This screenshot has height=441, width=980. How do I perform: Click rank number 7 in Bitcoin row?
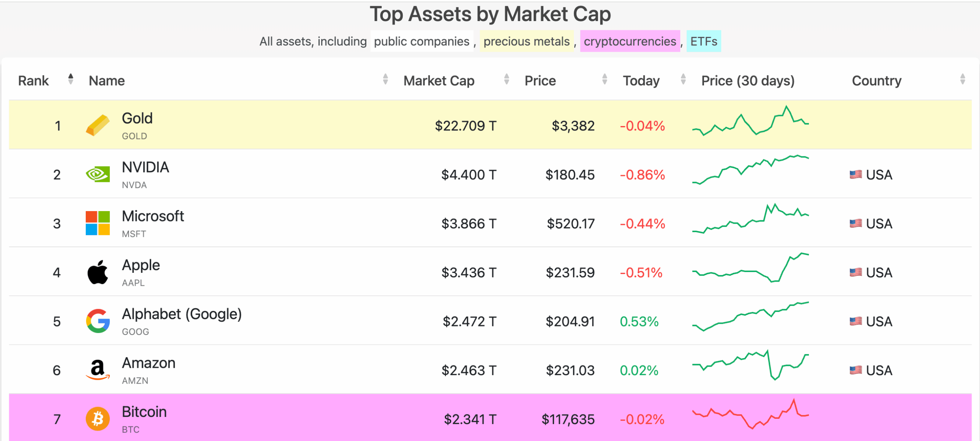(57, 419)
